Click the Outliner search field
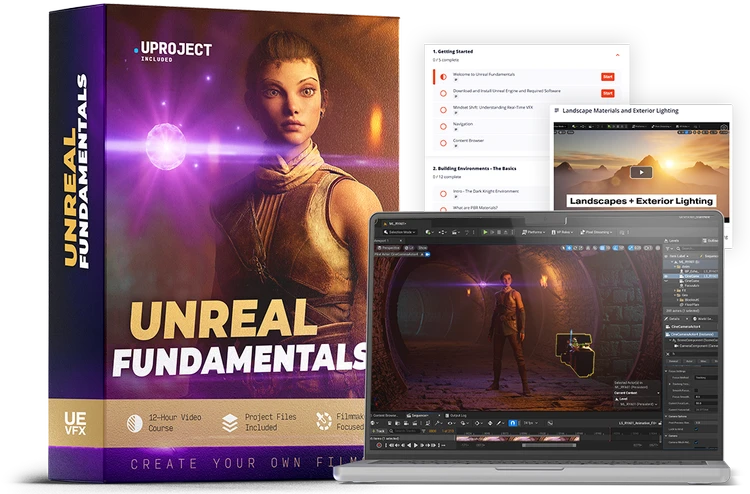The height and width of the screenshot is (494, 750). tap(699, 249)
